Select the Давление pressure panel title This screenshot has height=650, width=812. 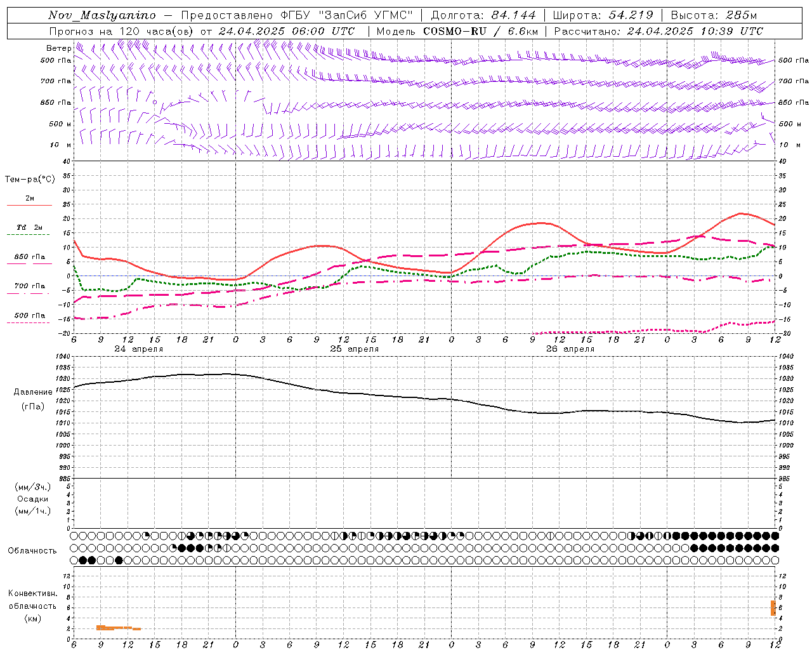33,392
